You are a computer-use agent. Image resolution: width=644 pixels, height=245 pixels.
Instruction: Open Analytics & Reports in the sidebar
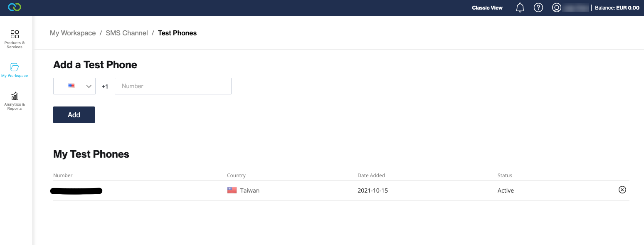point(15,101)
